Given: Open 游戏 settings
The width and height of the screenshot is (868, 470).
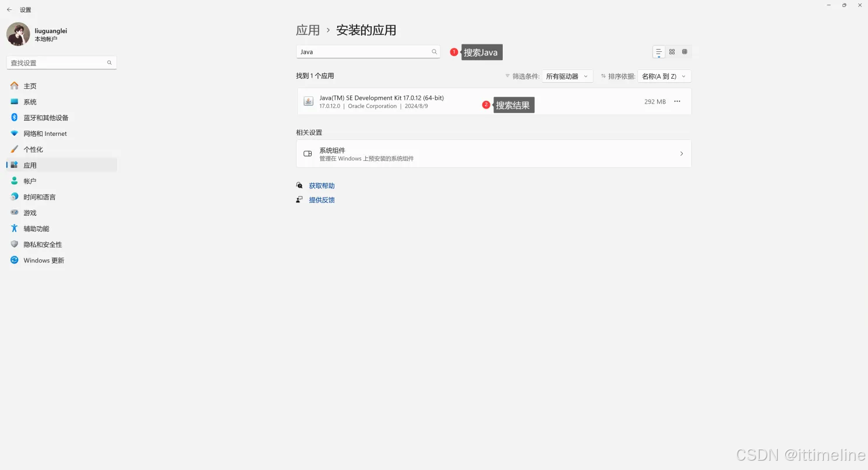Looking at the screenshot, I should pyautogui.click(x=62, y=213).
